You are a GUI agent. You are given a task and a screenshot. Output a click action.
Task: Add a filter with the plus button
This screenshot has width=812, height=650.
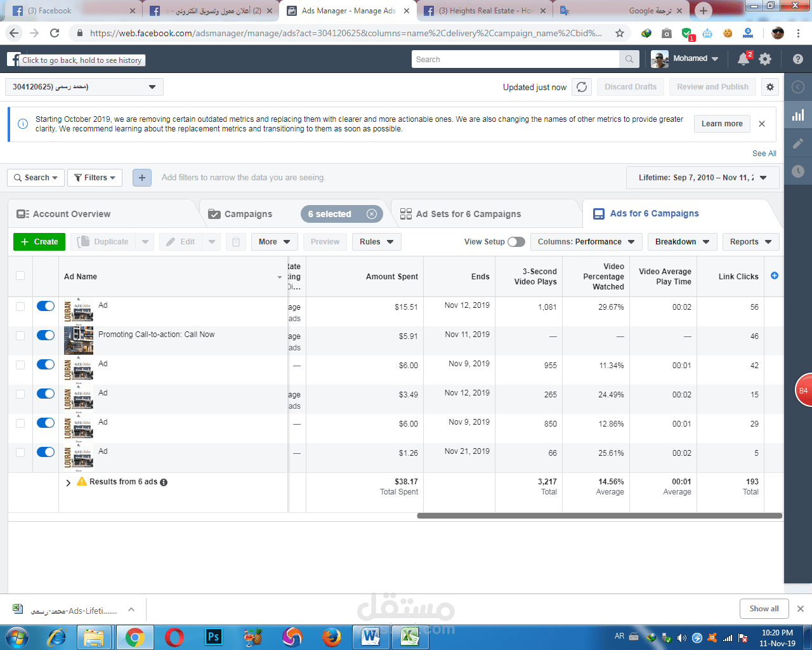point(142,178)
